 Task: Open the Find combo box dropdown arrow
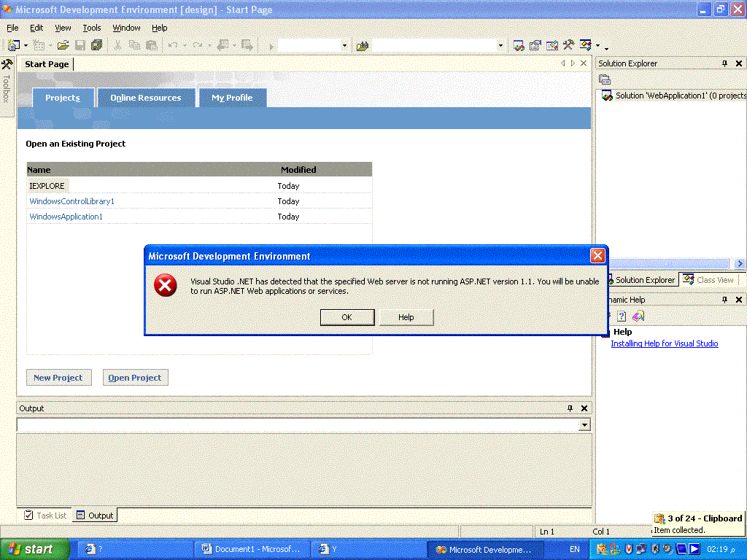tap(500, 46)
